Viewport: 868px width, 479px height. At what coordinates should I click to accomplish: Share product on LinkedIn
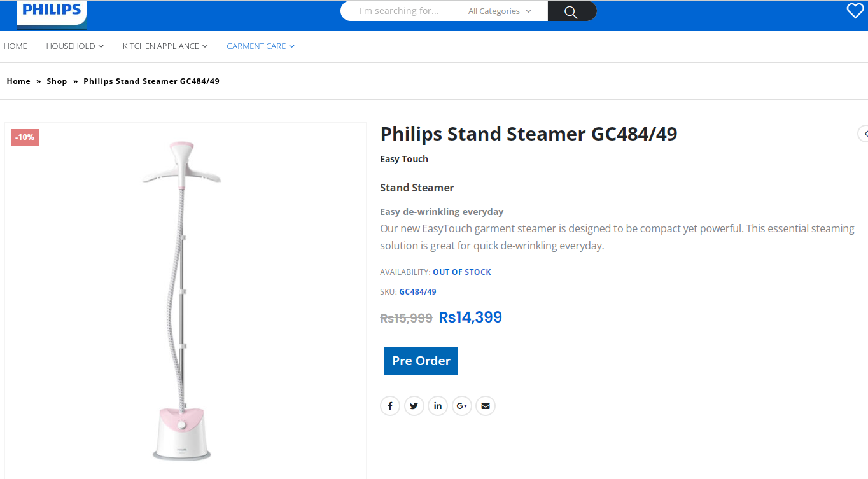438,406
